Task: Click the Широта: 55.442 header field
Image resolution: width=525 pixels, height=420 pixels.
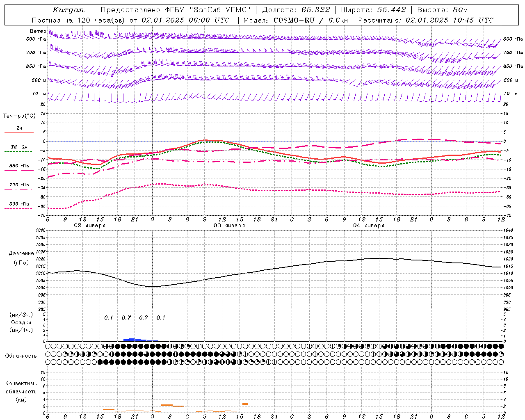Action: point(374,10)
